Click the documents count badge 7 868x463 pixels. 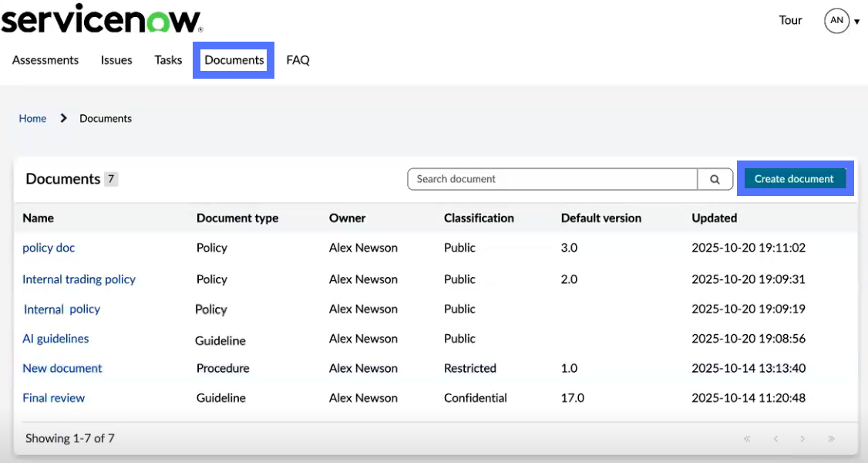[111, 179]
